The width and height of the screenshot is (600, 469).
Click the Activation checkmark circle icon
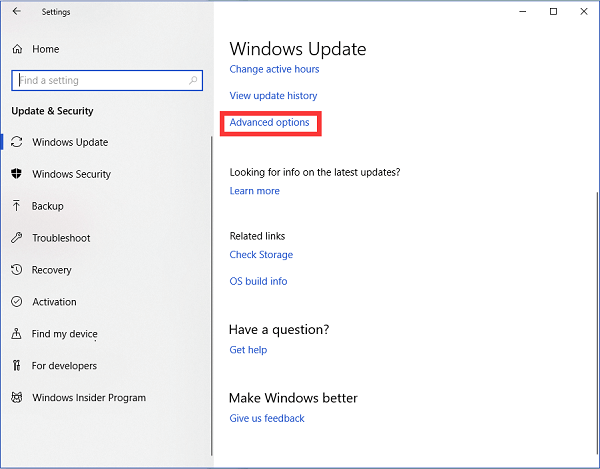(x=16, y=301)
